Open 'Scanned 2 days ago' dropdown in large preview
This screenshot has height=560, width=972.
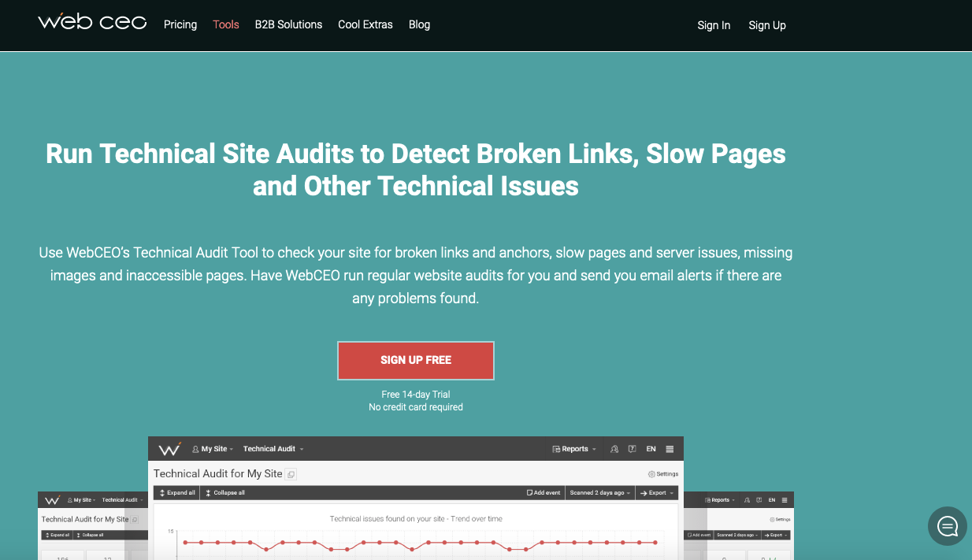tap(600, 492)
